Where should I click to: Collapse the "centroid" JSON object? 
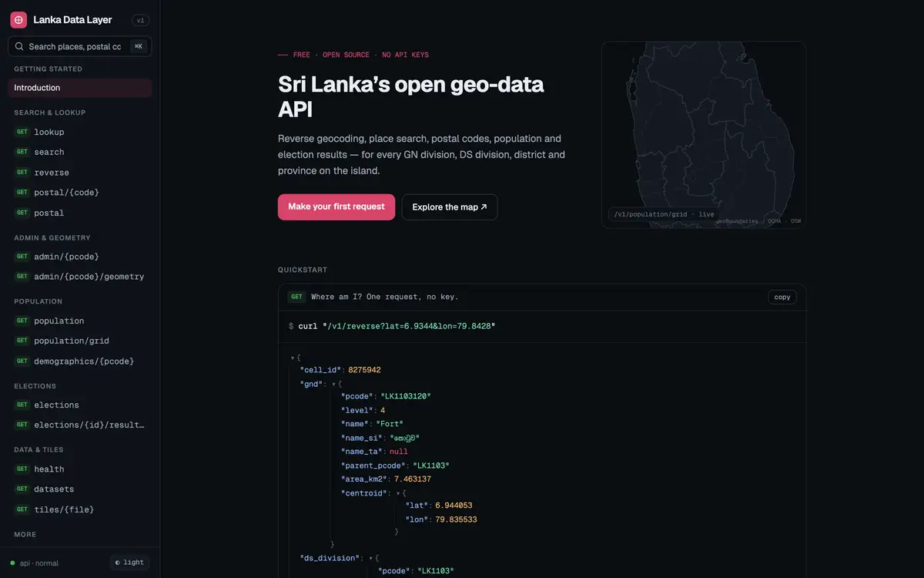tap(397, 492)
